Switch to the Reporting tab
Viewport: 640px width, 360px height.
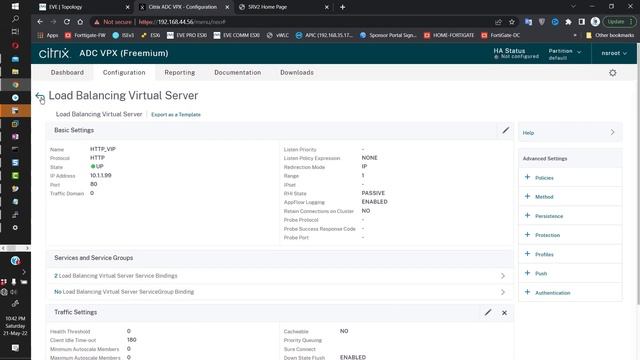point(180,72)
